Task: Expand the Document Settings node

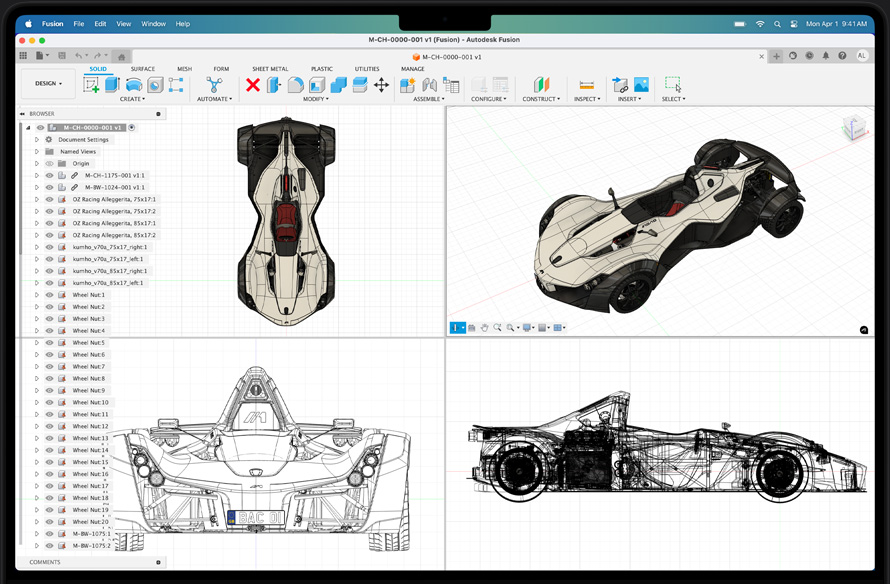Action: pyautogui.click(x=37, y=140)
